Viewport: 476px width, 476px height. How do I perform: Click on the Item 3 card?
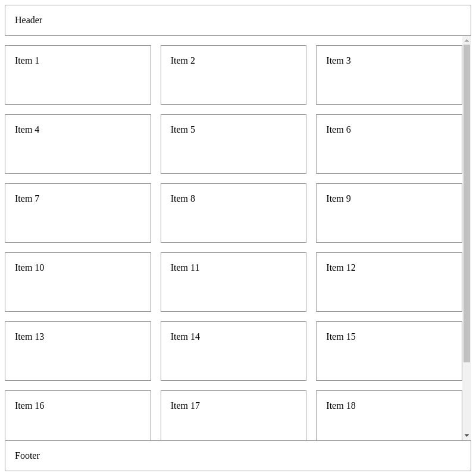389,75
